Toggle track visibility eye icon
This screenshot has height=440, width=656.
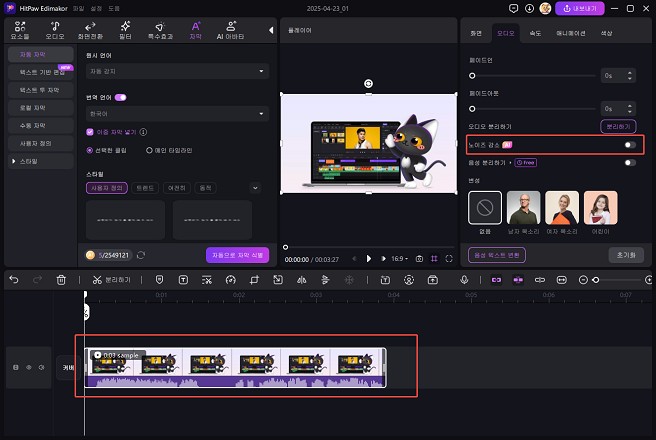29,367
